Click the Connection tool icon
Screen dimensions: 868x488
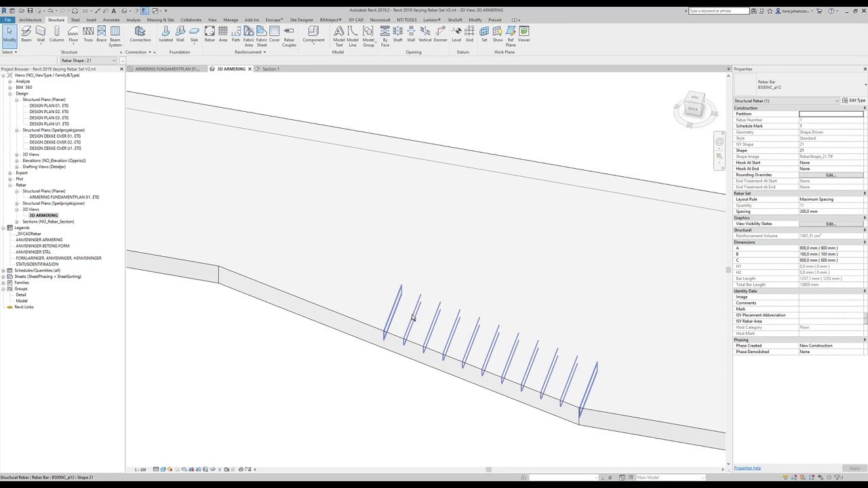(140, 35)
